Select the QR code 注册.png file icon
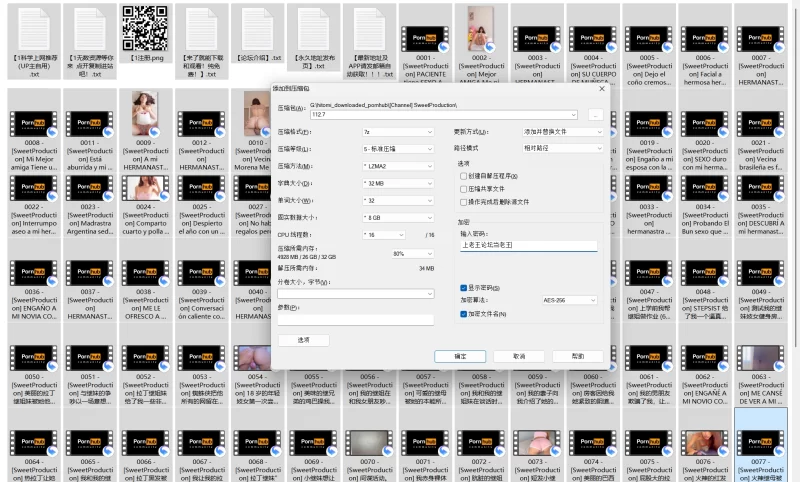The width and height of the screenshot is (800, 482). 145,28
